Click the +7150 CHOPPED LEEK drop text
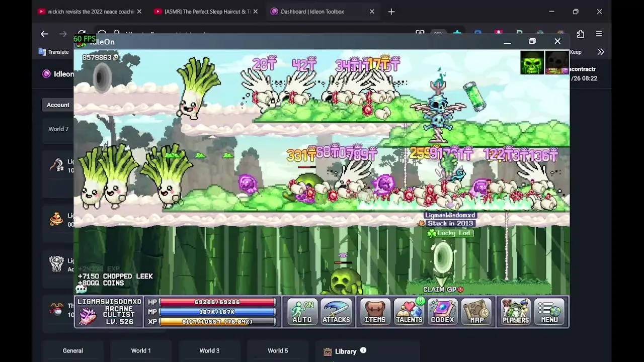644x362 pixels. coord(115,276)
